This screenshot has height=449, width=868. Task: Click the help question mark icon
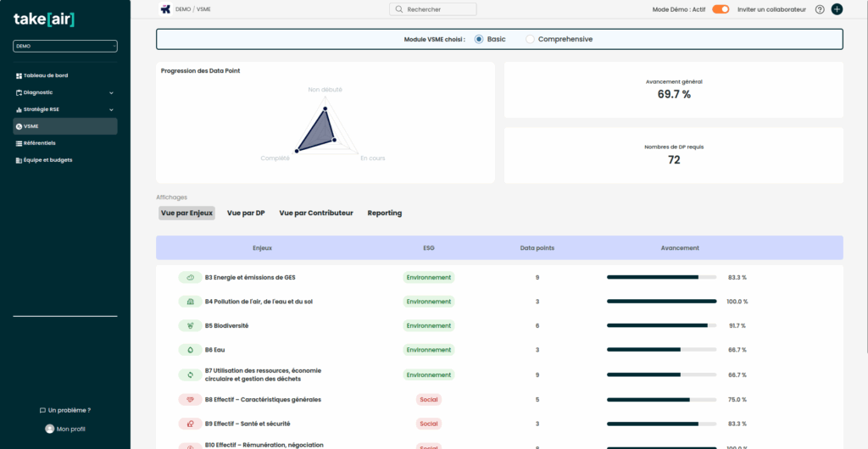(x=820, y=9)
